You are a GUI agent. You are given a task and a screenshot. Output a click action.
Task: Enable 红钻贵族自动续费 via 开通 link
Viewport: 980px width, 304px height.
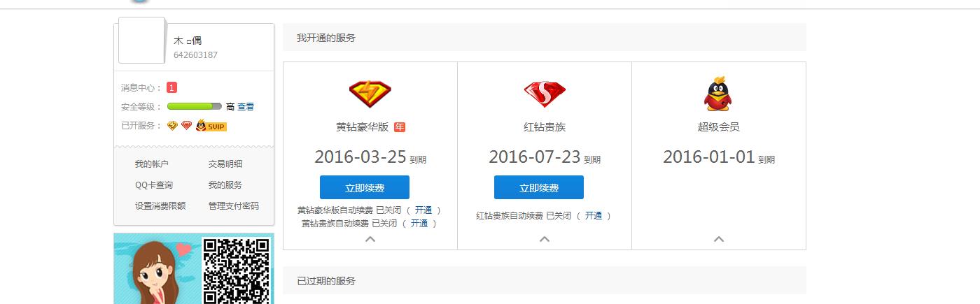(x=593, y=216)
